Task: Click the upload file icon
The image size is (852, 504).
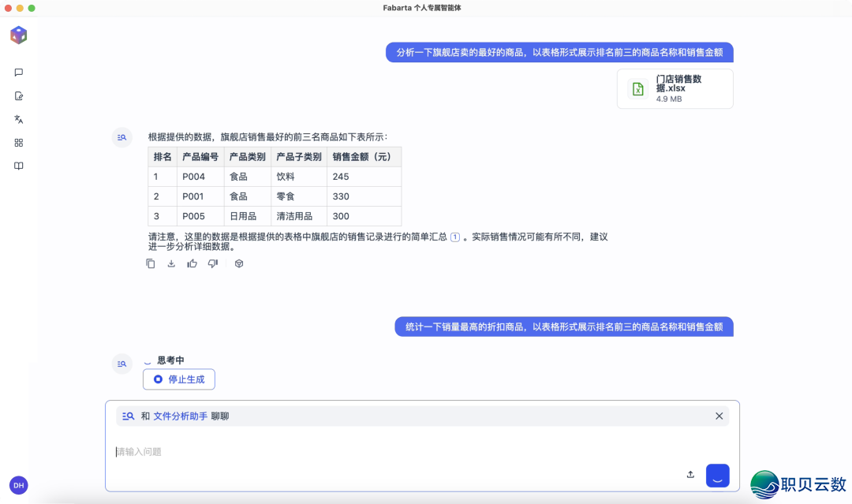Action: tap(690, 475)
